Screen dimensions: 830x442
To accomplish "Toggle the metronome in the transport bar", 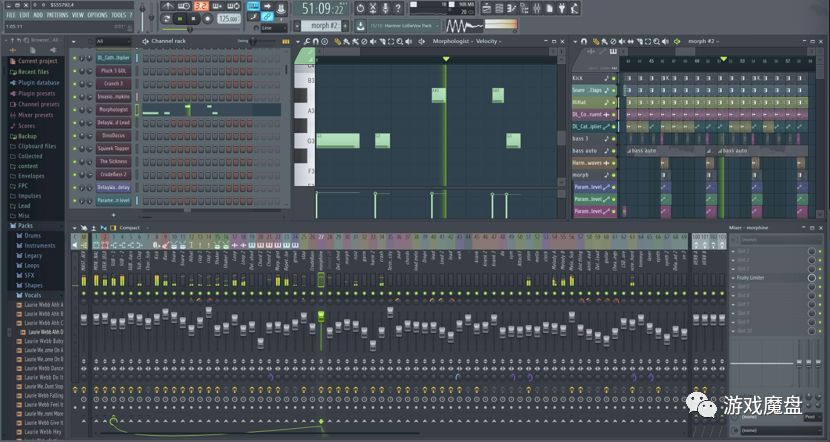I will click(x=168, y=6).
